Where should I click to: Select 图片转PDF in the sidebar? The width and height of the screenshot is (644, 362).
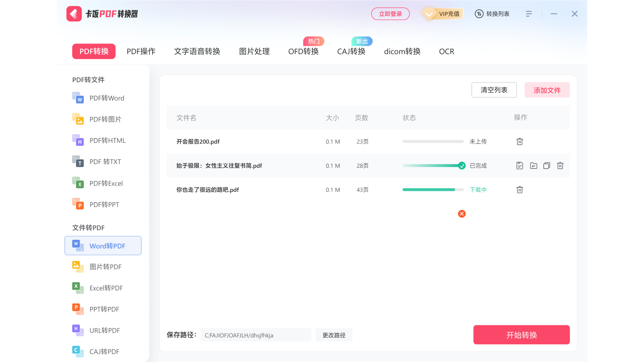105,266
